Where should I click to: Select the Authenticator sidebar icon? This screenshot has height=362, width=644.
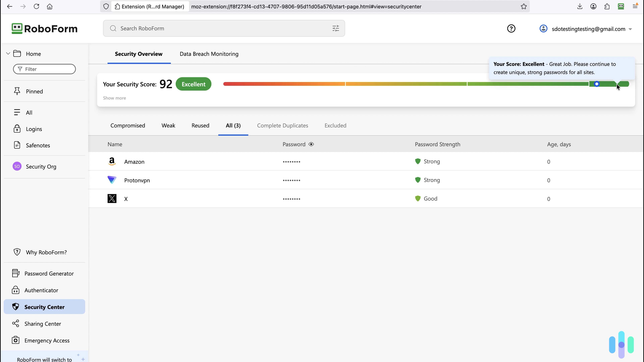click(x=16, y=290)
